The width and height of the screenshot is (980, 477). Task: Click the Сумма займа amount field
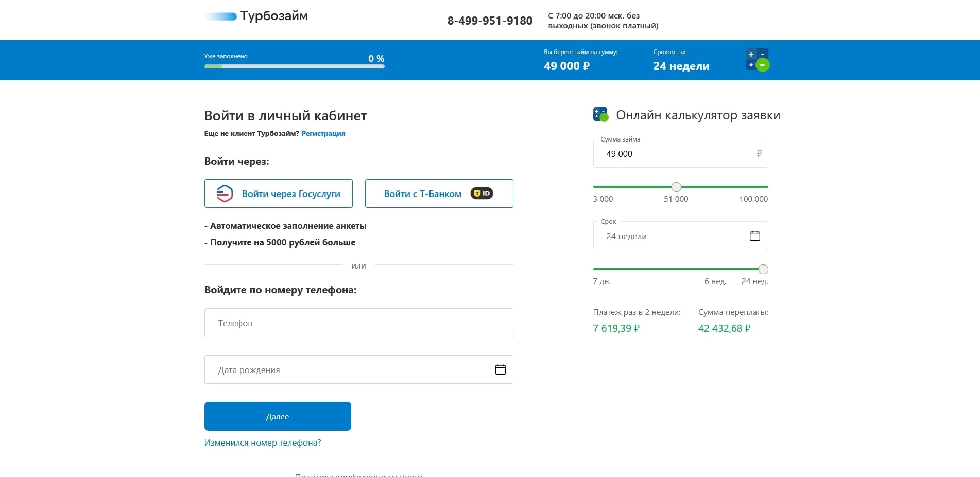click(675, 154)
